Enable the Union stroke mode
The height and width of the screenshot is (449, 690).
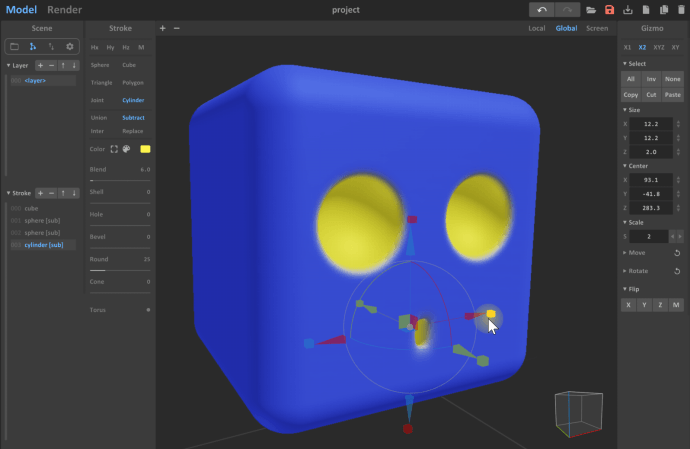pyautogui.click(x=99, y=117)
